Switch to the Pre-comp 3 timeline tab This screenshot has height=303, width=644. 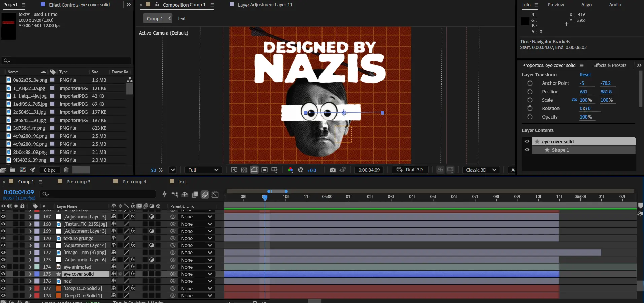click(78, 182)
